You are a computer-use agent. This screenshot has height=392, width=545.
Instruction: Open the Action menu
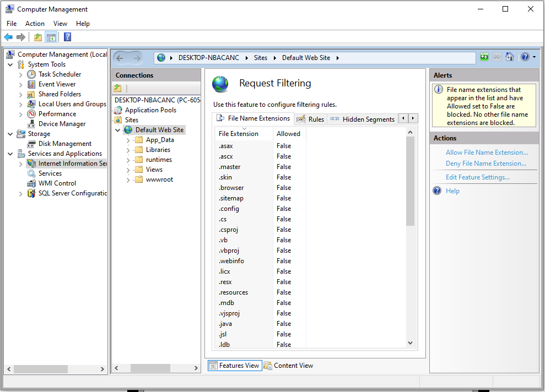tap(35, 24)
